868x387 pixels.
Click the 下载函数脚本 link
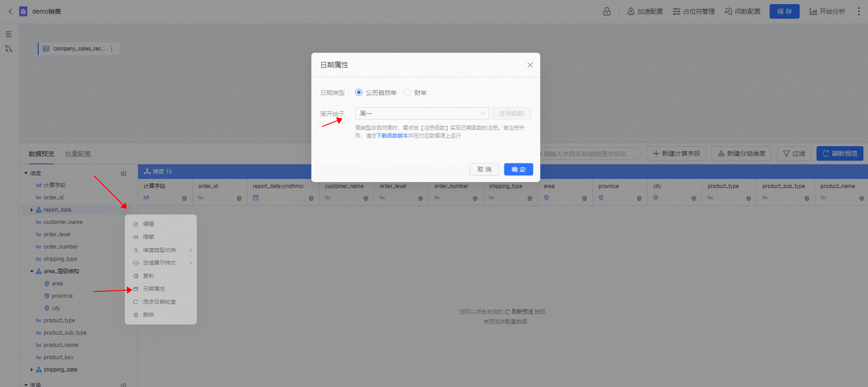coord(392,136)
